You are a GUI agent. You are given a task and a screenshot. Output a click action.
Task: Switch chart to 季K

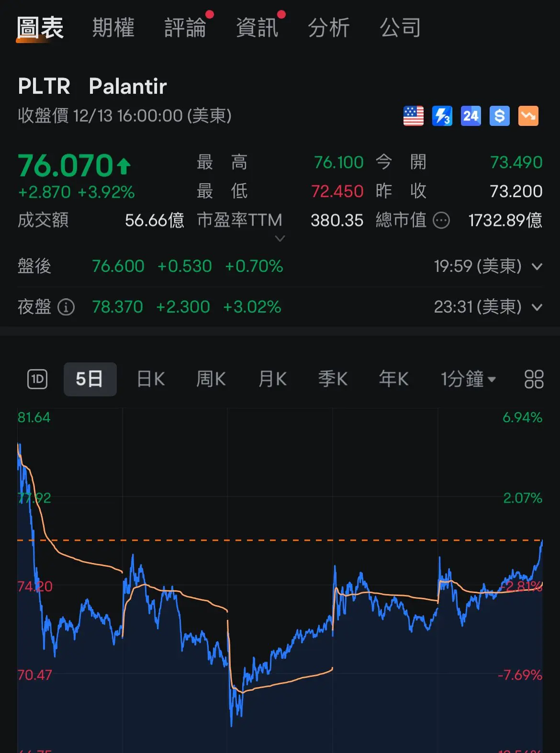(x=333, y=379)
